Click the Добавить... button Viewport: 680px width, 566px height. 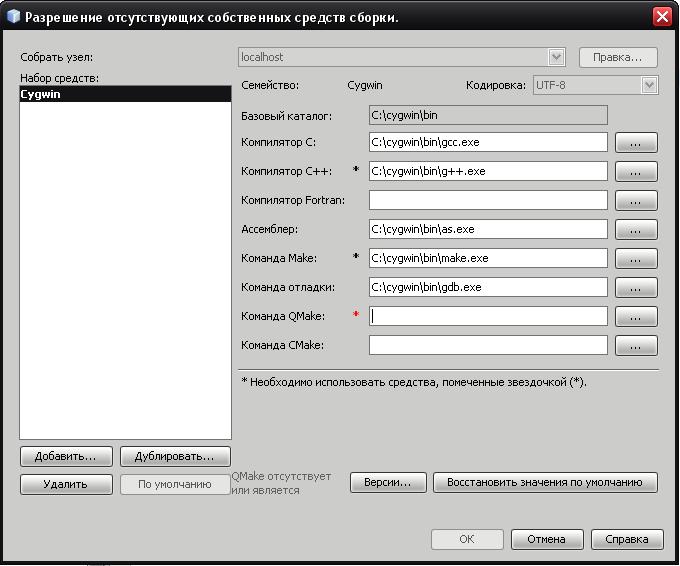pos(66,456)
